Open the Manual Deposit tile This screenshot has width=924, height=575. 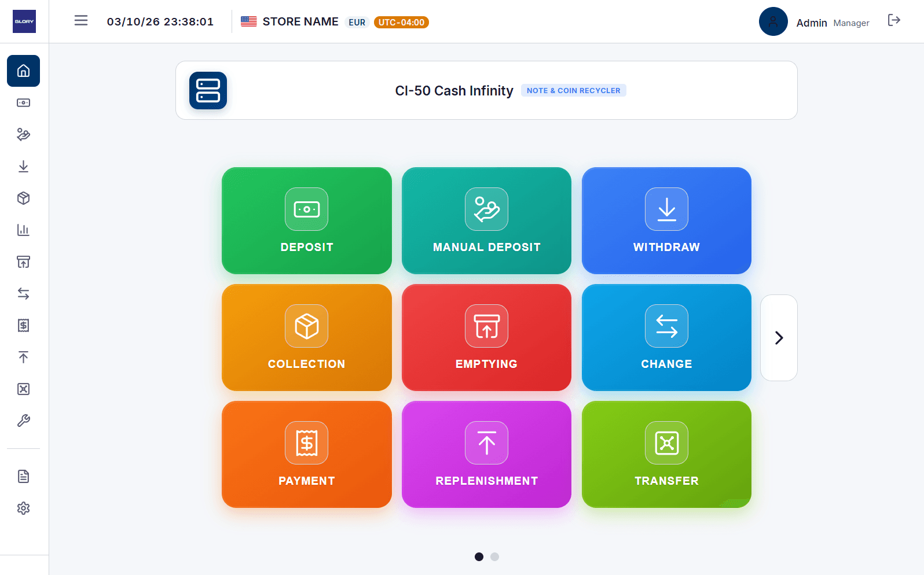pos(486,221)
